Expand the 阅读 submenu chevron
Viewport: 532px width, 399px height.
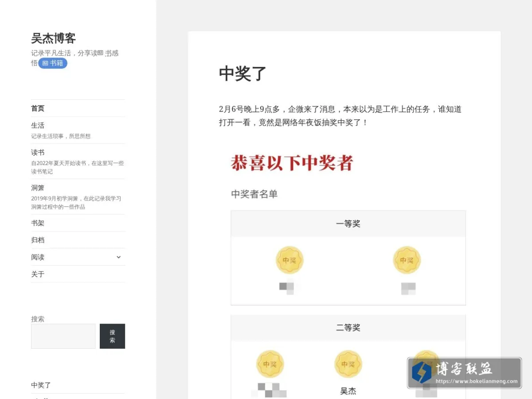[x=118, y=257]
